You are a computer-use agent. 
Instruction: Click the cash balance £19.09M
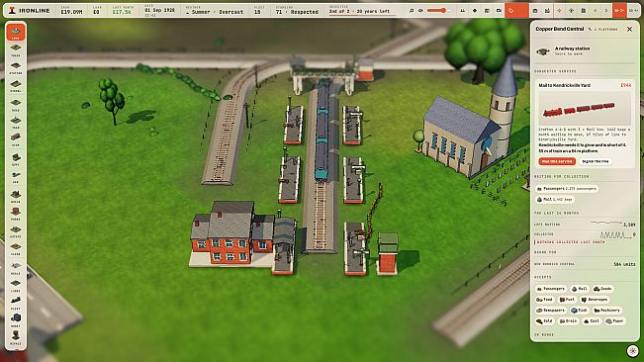click(71, 11)
